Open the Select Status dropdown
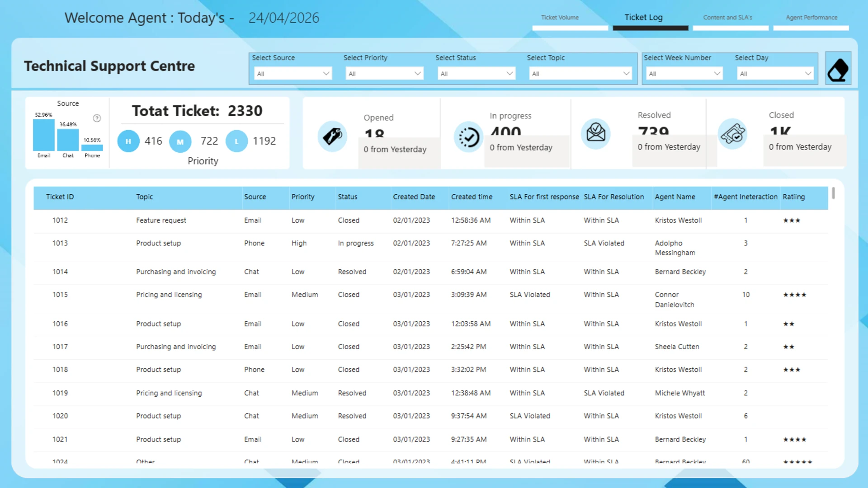Image resolution: width=868 pixels, height=488 pixels. click(476, 73)
